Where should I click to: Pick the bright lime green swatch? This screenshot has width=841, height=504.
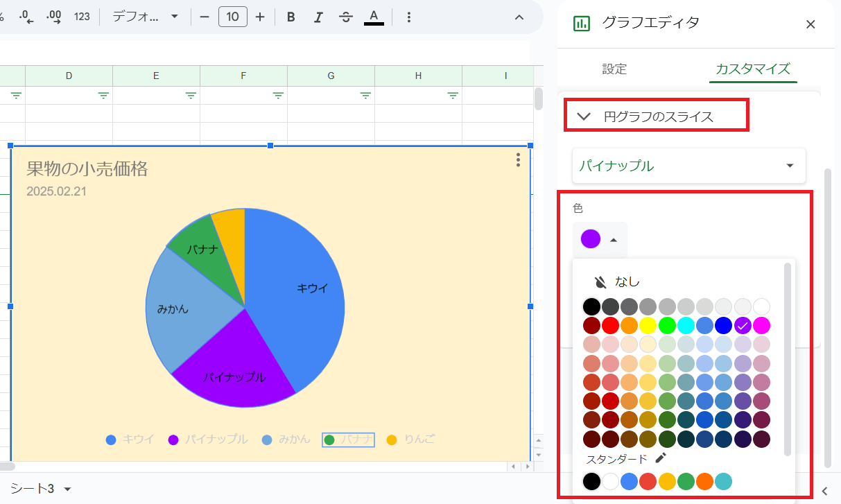click(x=667, y=325)
